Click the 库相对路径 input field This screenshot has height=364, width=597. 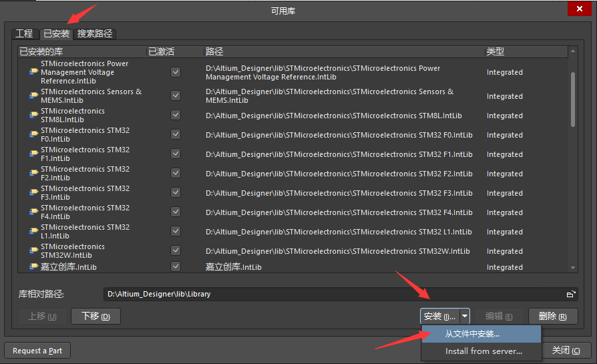point(335,294)
